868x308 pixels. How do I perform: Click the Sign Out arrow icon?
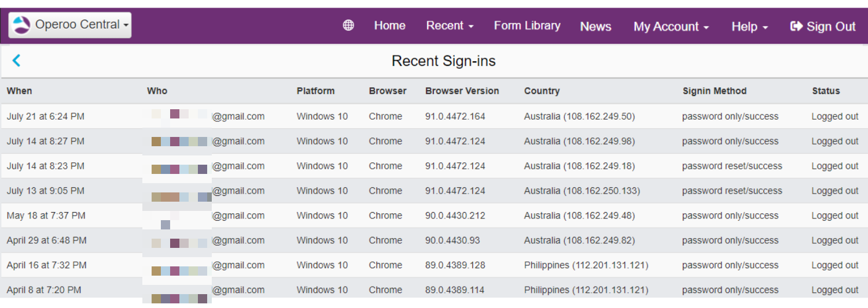tap(796, 26)
